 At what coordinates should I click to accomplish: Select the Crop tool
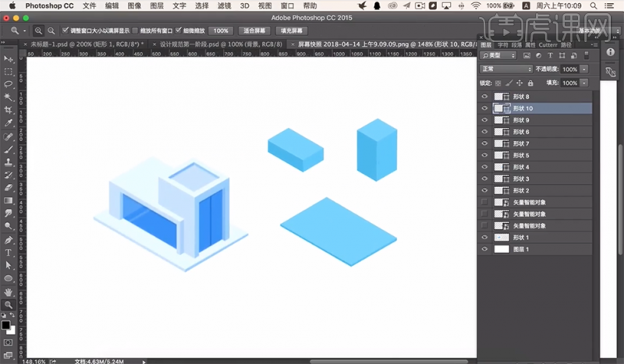coord(8,110)
